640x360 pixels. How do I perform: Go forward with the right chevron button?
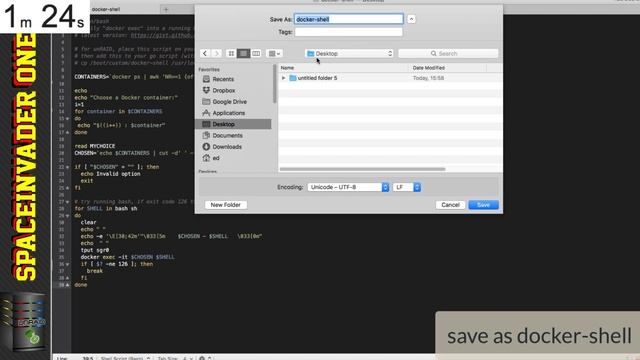coord(217,53)
